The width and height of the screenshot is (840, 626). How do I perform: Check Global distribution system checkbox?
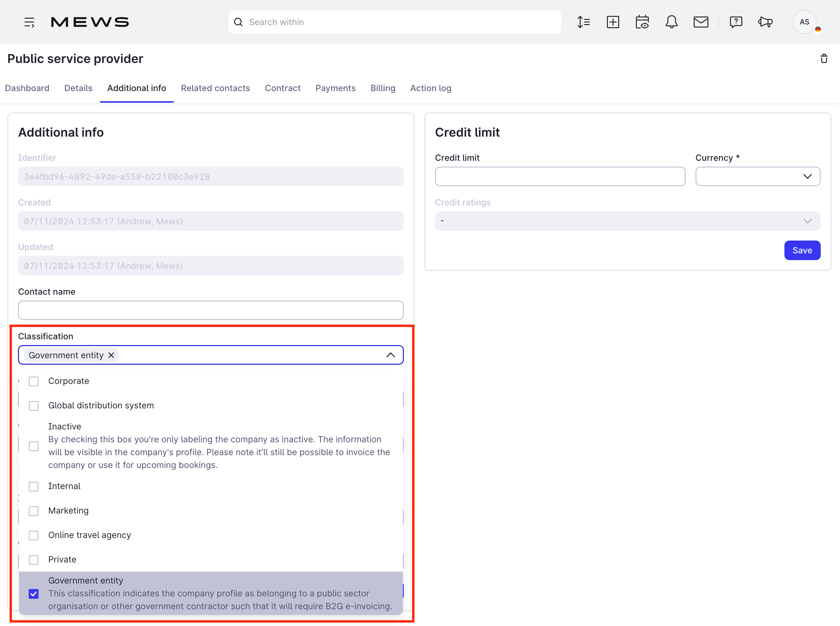click(x=34, y=406)
